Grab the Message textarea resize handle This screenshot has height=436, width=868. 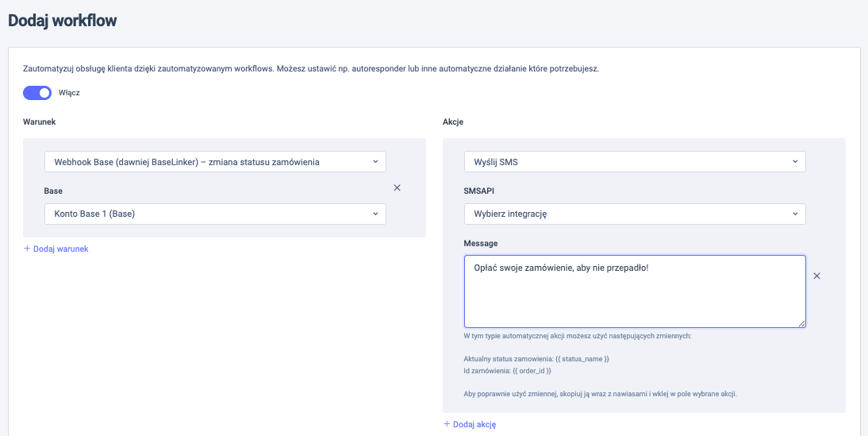[801, 323]
